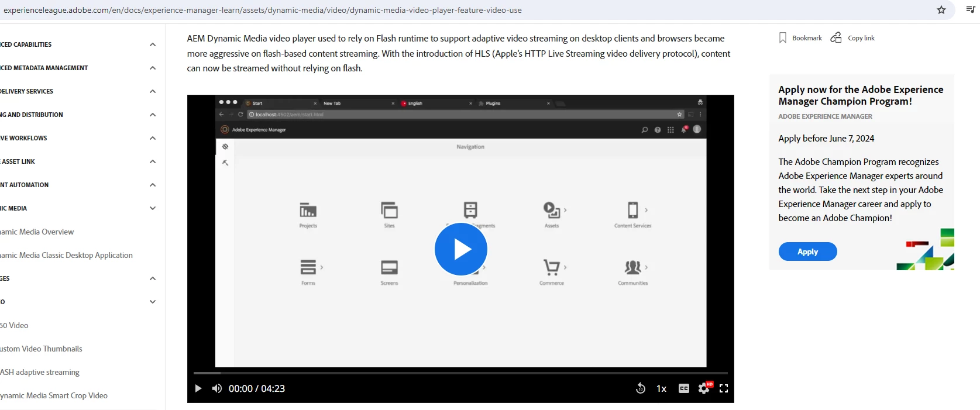This screenshot has height=410, width=980.
Task: Click the Apply button
Action: (807, 251)
